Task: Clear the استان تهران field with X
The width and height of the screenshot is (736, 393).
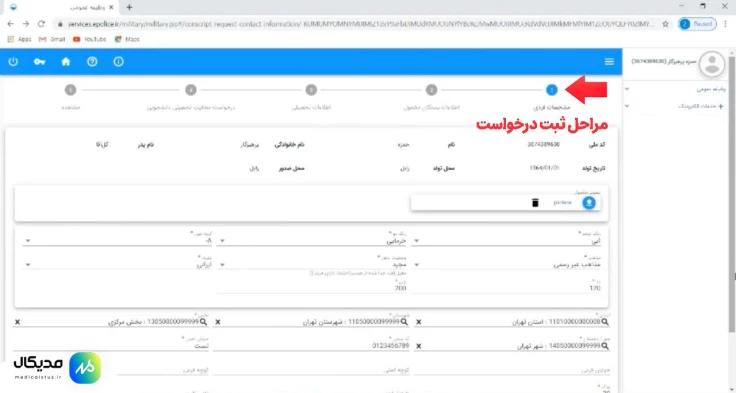Action: (x=419, y=322)
